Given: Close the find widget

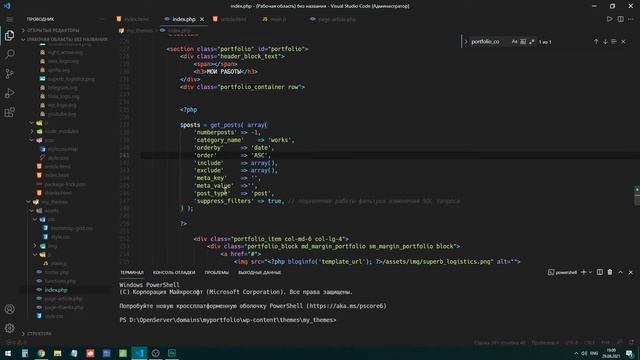Looking at the screenshot, I should pos(623,42).
